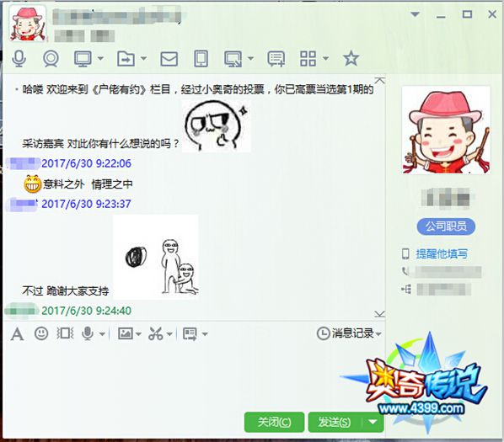The image size is (504, 442).
Task: Click the quick reply message icon
Action: click(x=190, y=334)
